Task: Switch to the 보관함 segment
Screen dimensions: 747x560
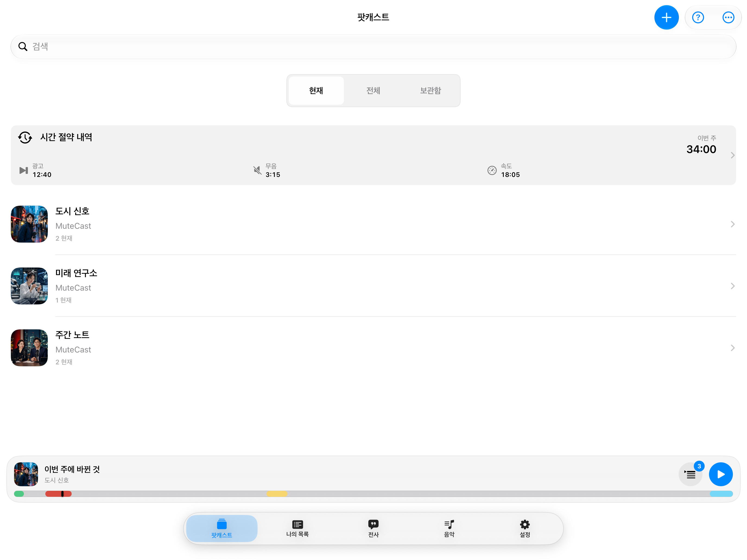Action: (x=430, y=90)
